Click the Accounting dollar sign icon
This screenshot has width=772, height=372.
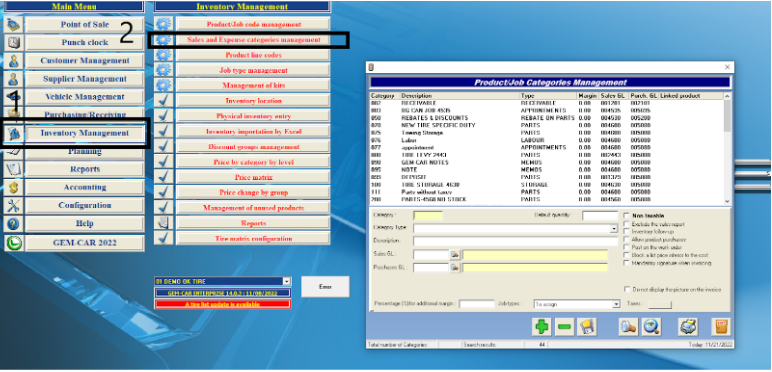click(13, 187)
